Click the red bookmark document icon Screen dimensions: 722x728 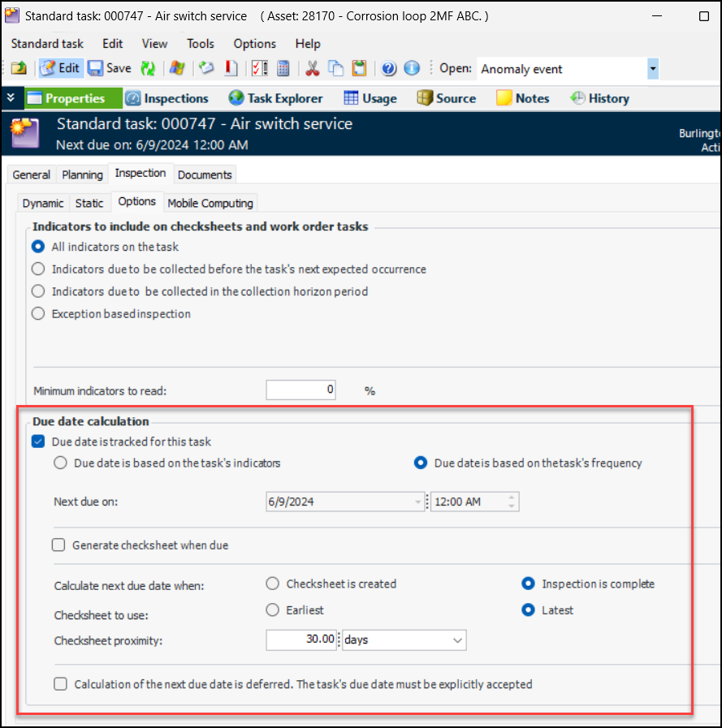(x=231, y=68)
